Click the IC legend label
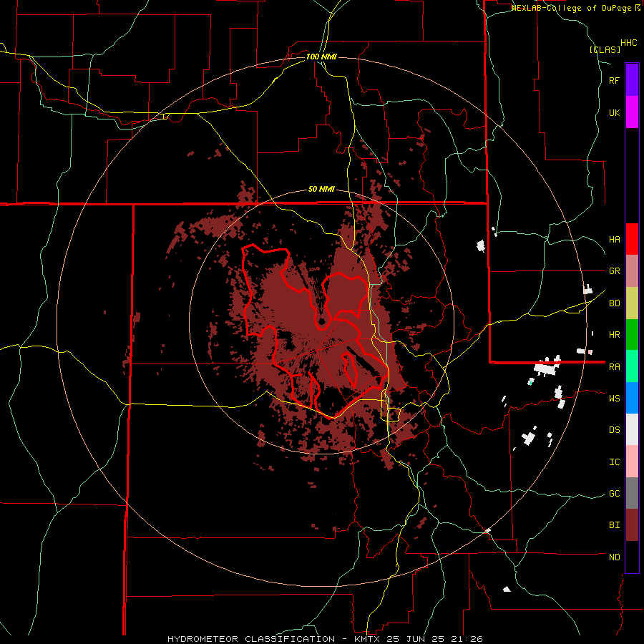644x644 pixels. tap(615, 462)
